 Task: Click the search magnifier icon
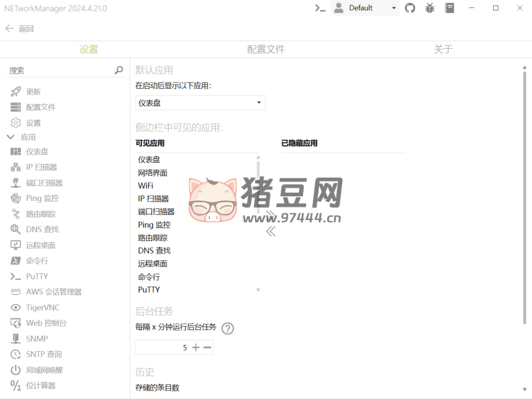(119, 70)
